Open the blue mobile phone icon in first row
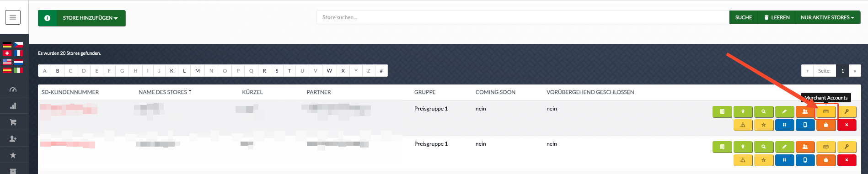868x174 pixels. [805, 125]
